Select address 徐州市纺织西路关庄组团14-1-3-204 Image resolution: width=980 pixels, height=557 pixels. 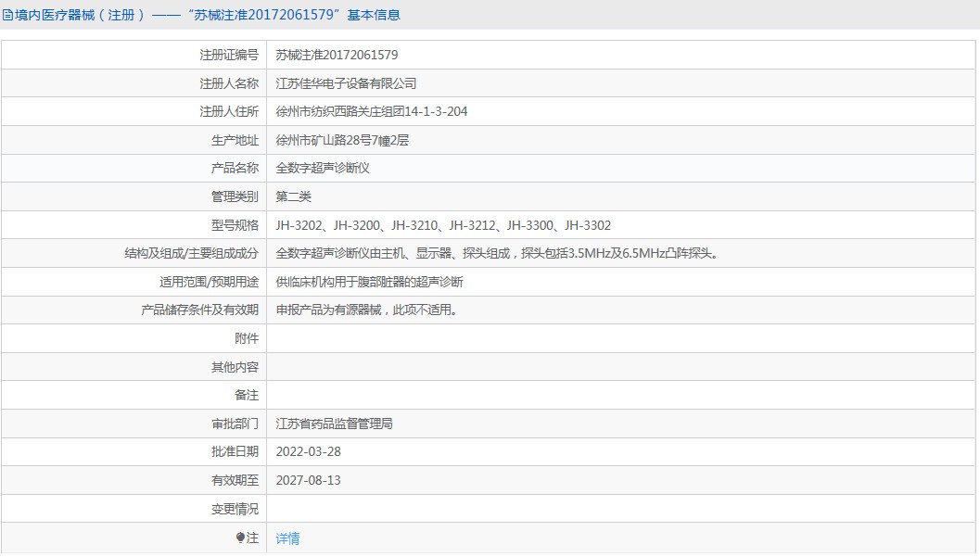pyautogui.click(x=372, y=111)
